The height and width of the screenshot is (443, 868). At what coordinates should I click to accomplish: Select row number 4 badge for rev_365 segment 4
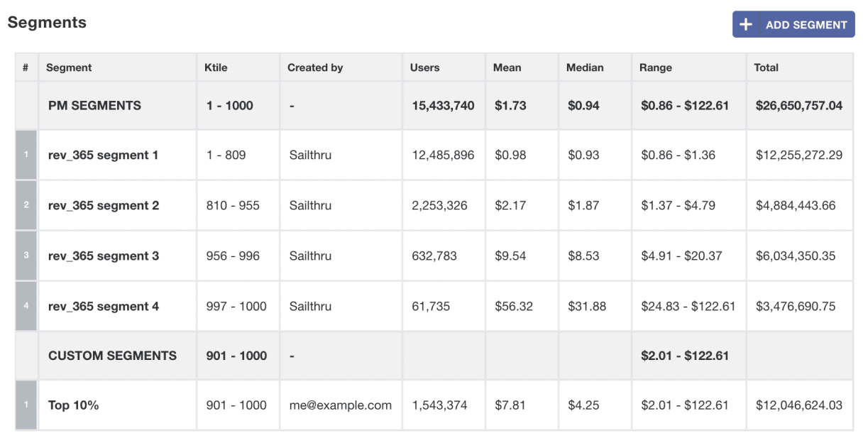(x=26, y=306)
